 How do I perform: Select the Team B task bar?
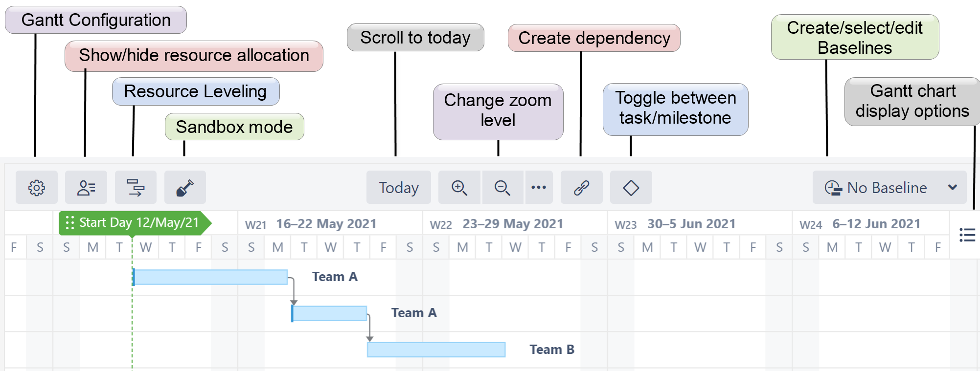[x=435, y=349]
